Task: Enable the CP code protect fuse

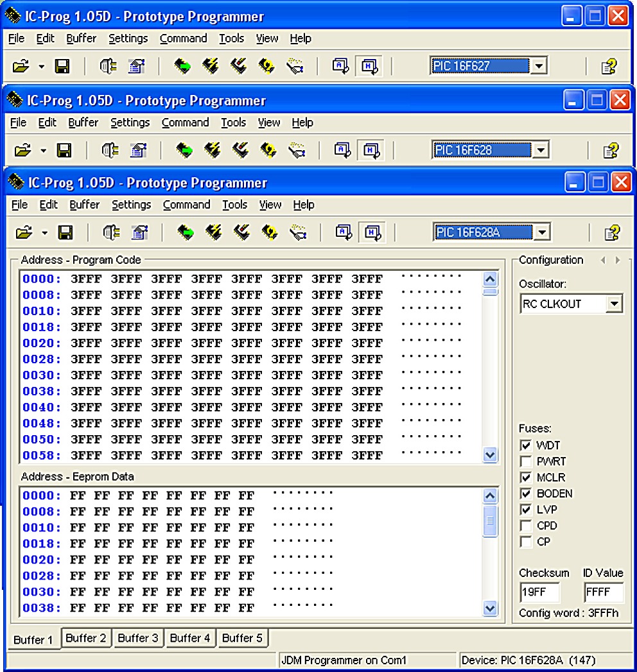Action: [x=525, y=542]
